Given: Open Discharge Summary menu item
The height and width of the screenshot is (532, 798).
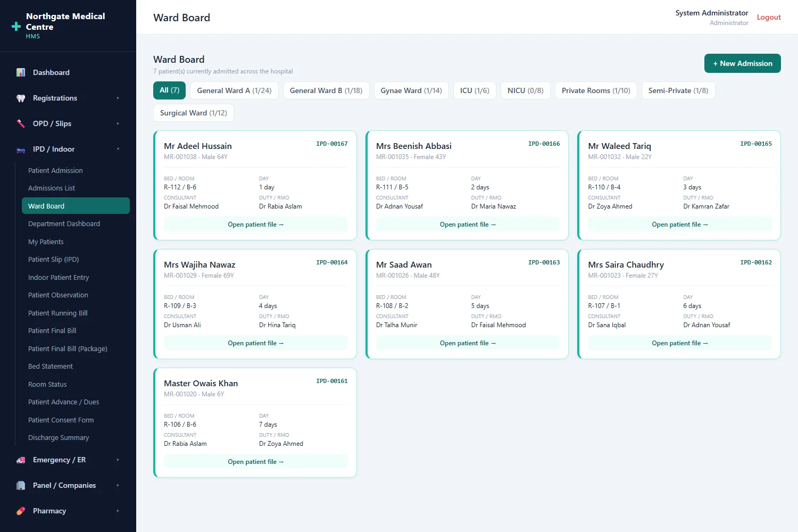Looking at the screenshot, I should click(x=76, y=438).
